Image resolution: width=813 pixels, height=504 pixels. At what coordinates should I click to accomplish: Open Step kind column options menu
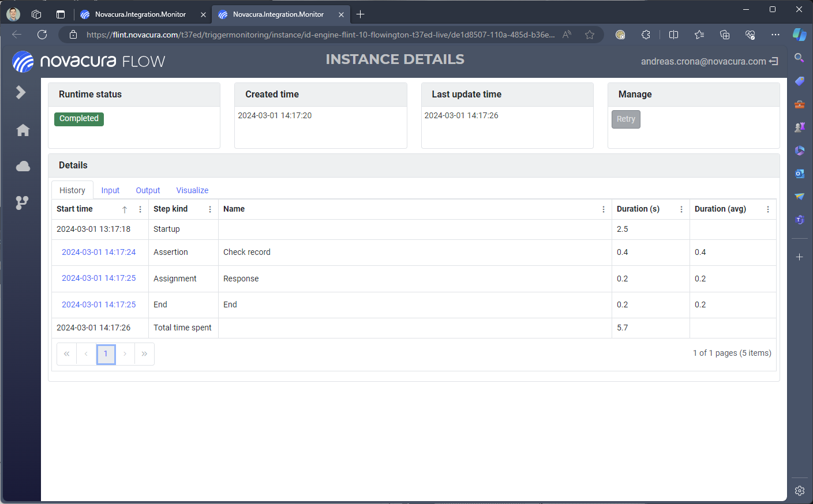pos(210,209)
